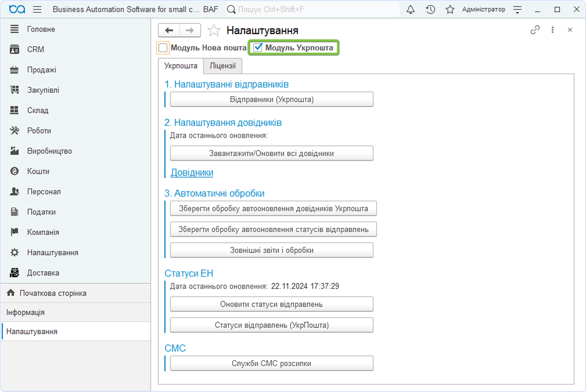This screenshot has height=392, width=586.
Task: Go to Початкова сторінка home icon
Action: (x=11, y=293)
